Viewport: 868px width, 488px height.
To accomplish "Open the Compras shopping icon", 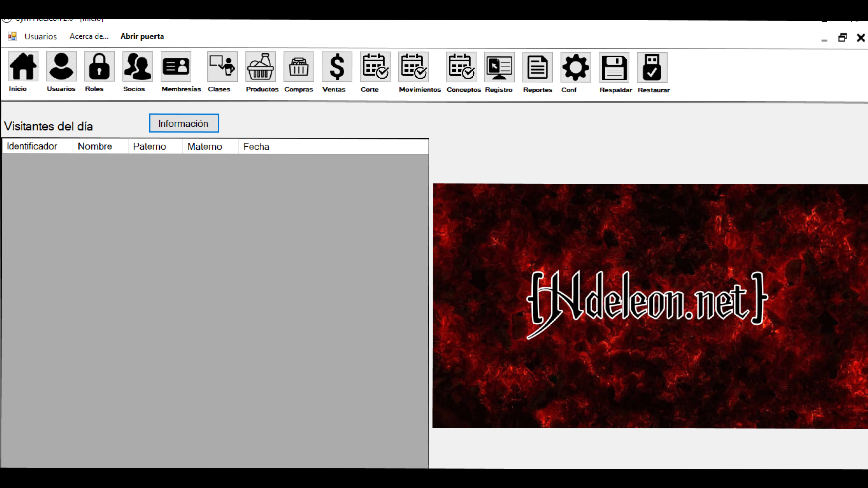I will pos(298,67).
